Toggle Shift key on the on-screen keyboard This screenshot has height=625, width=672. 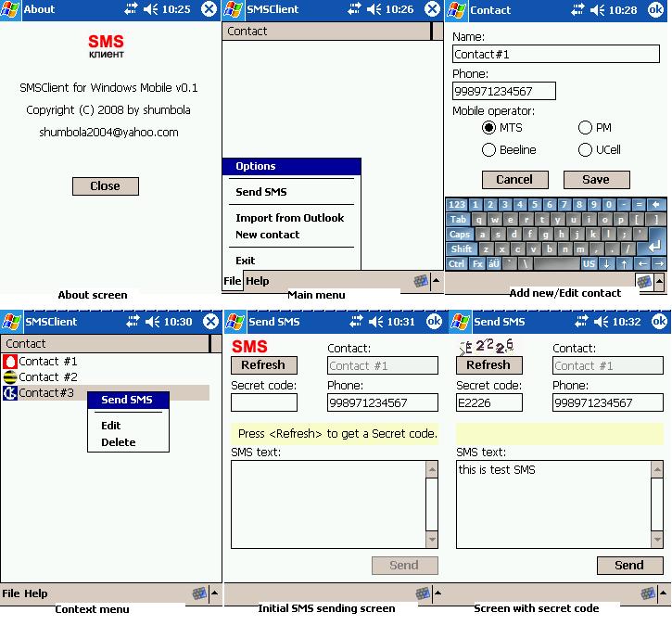(462, 249)
